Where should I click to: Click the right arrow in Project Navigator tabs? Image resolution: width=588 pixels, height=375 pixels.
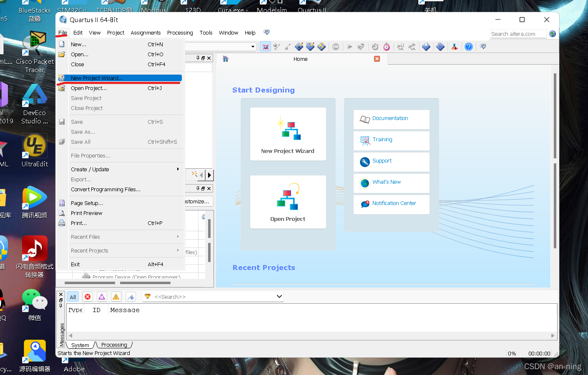(x=209, y=175)
